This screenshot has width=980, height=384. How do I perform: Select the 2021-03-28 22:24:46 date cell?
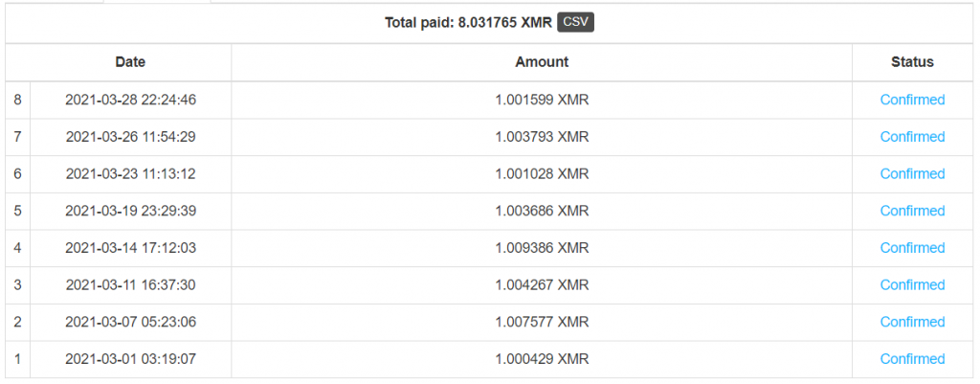pyautogui.click(x=130, y=100)
